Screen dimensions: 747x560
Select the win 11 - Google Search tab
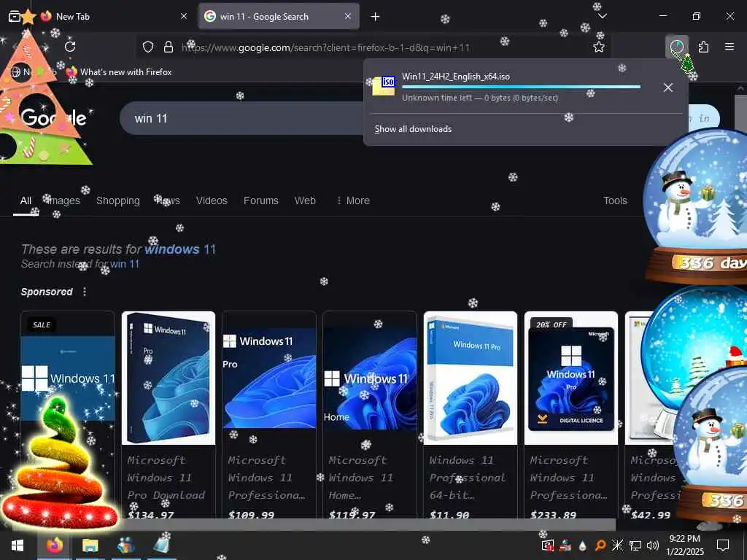coord(279,17)
